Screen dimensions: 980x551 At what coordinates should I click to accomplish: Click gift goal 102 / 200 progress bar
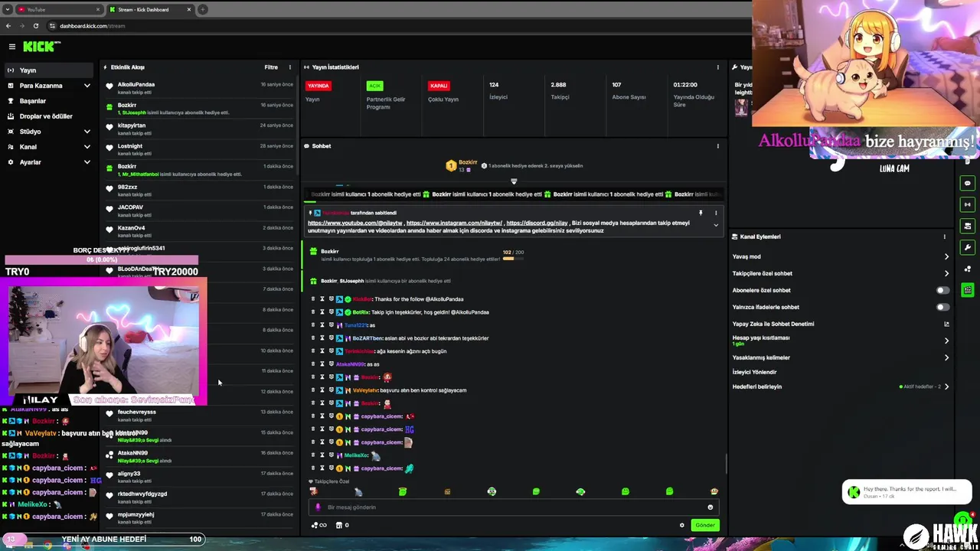coord(513,259)
